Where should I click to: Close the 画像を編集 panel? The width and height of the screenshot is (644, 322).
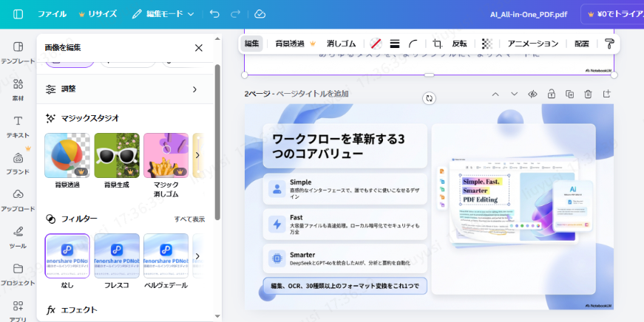click(199, 48)
